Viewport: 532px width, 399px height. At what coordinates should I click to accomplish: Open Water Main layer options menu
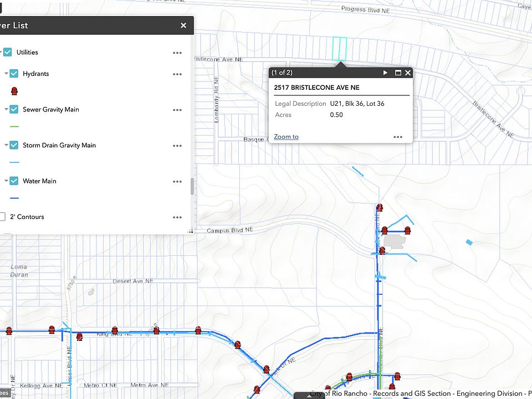(x=177, y=181)
